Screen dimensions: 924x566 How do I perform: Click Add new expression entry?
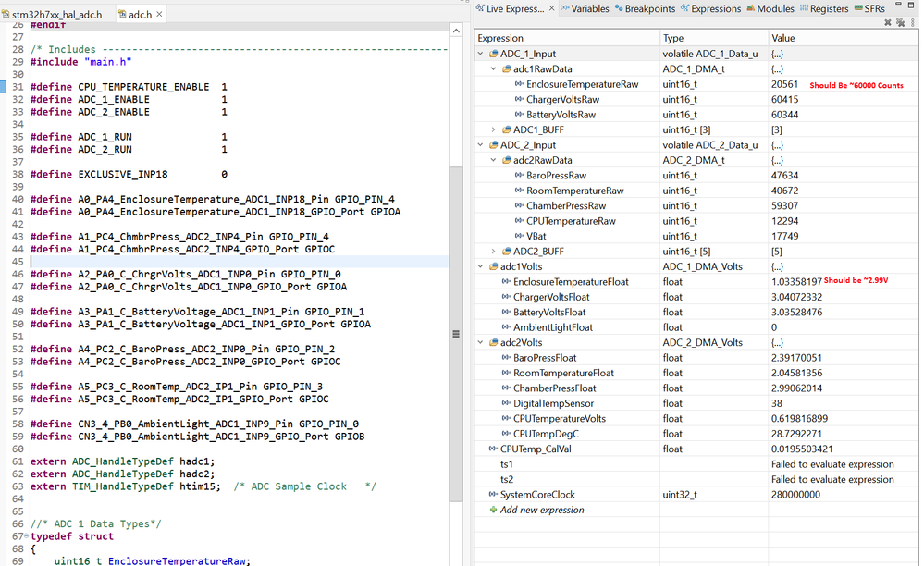coord(542,511)
